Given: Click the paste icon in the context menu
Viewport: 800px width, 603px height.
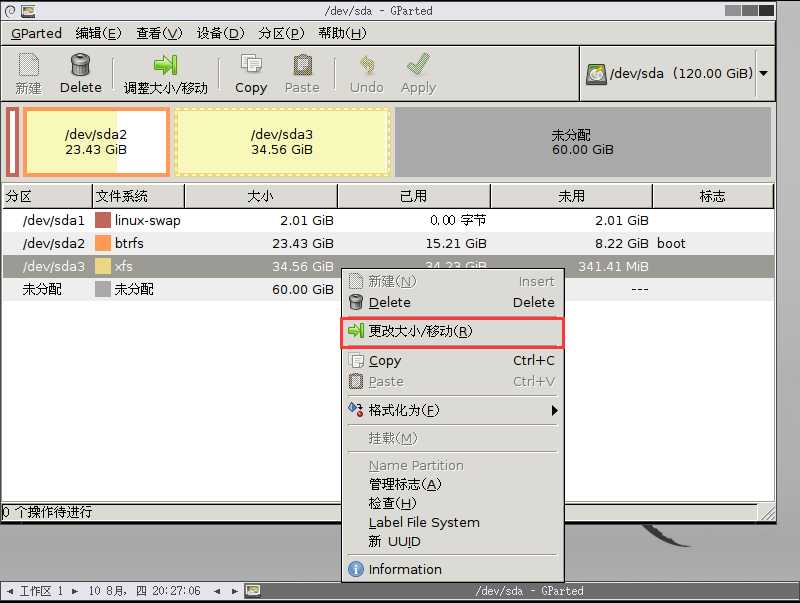Looking at the screenshot, I should [x=356, y=381].
